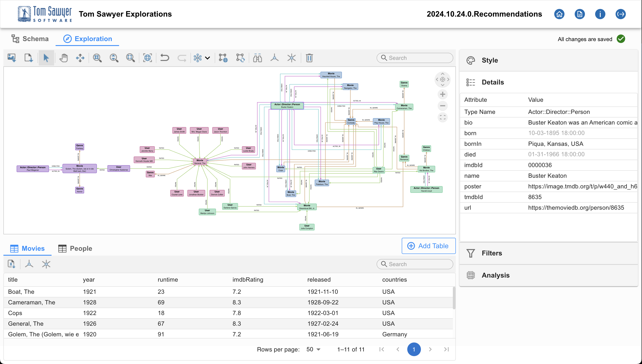Select the Pan tool in the toolbar
This screenshot has width=642, height=364.
pos(63,58)
